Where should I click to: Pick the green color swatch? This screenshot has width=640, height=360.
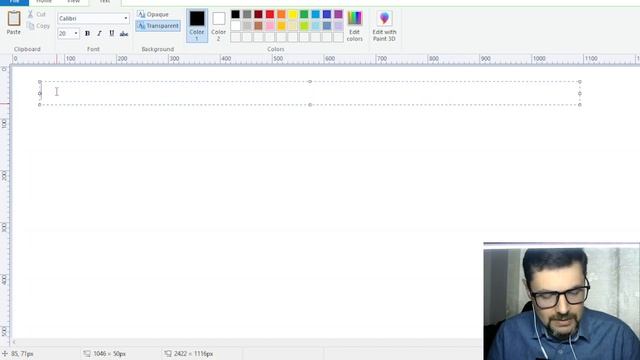click(x=304, y=14)
